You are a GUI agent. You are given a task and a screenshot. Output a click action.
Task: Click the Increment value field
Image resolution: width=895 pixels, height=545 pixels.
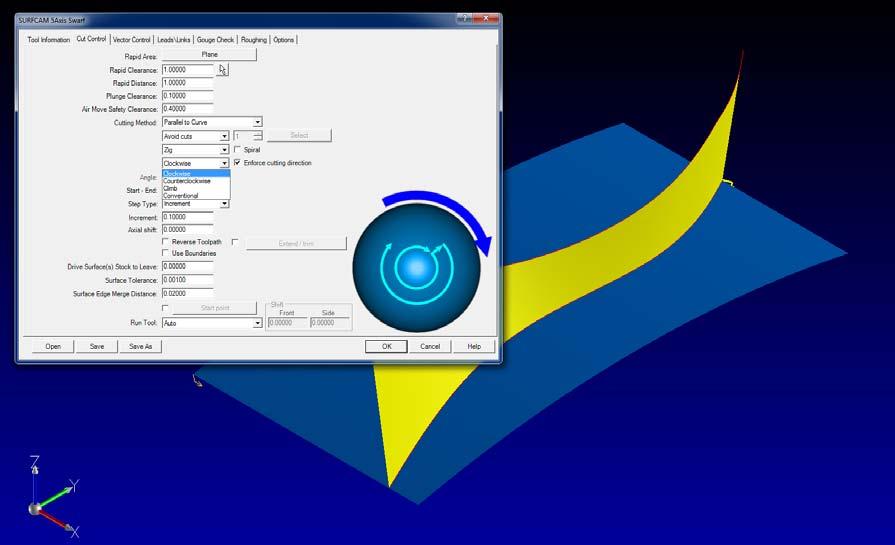188,217
